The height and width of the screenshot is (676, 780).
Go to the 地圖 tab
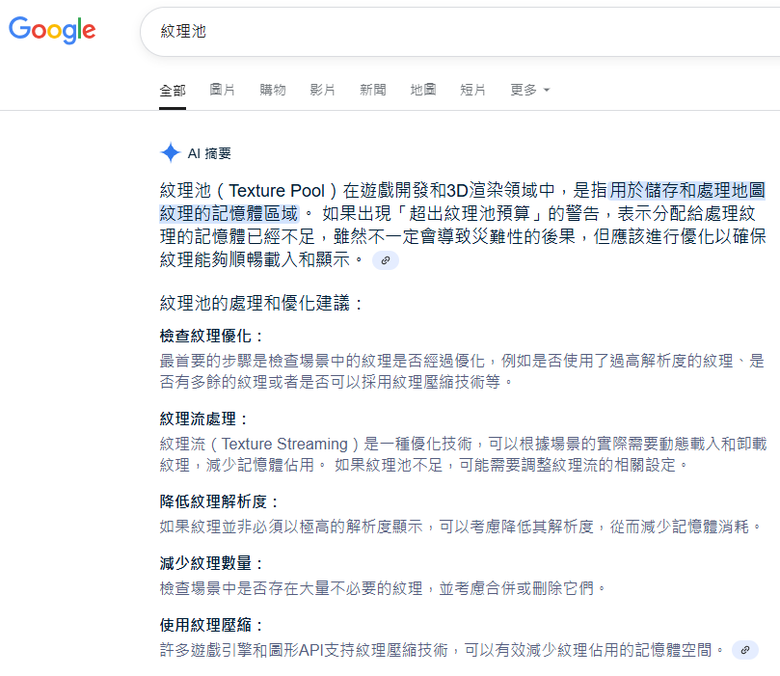tap(423, 90)
